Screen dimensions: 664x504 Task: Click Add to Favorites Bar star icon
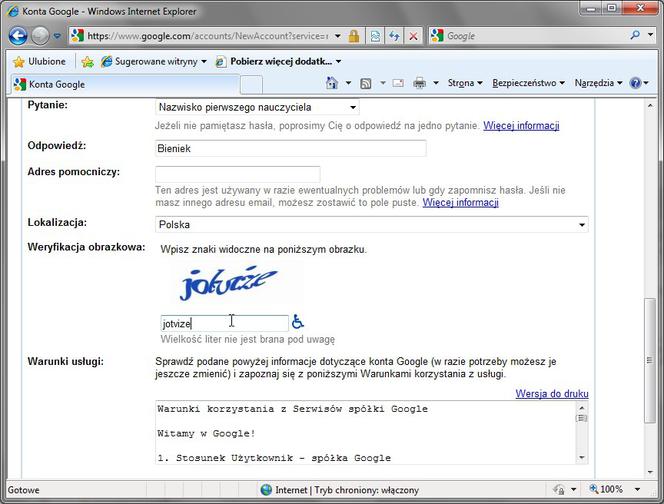87,62
